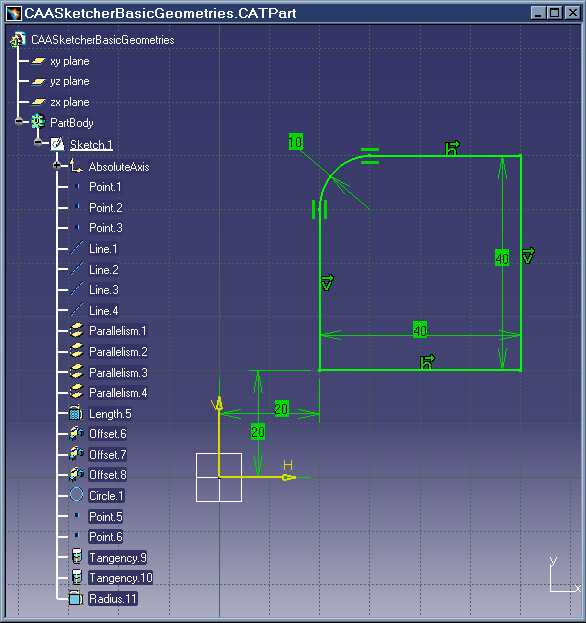
Task: Collapse the PartBody tree node
Action: (19, 122)
